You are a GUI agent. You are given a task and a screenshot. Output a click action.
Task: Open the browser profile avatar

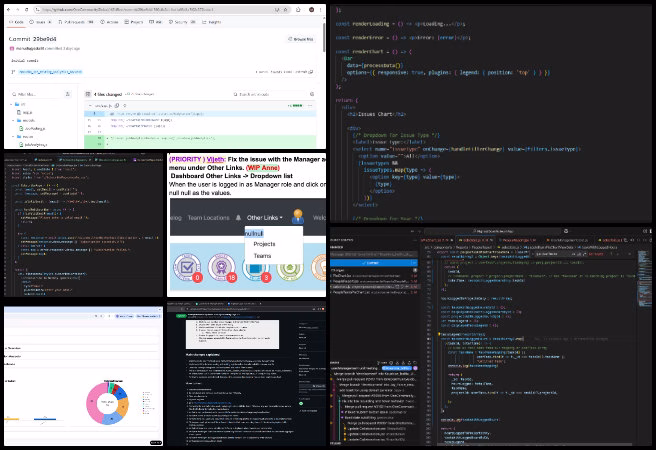311,9
